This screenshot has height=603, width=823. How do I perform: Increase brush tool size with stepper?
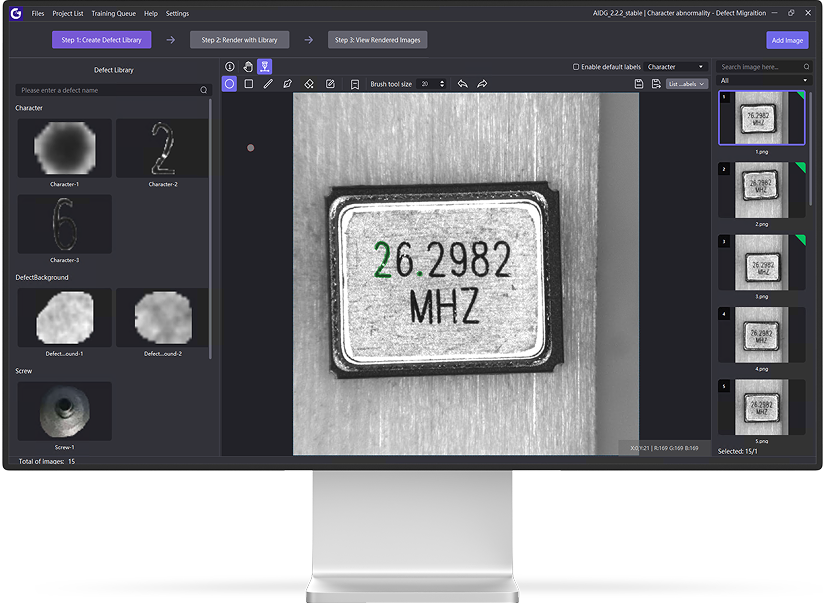[443, 82]
